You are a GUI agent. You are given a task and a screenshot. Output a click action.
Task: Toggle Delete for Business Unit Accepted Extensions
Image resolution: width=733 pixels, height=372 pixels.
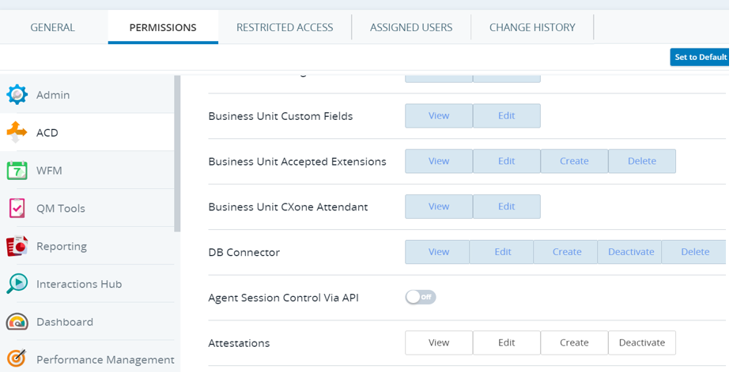[642, 161]
